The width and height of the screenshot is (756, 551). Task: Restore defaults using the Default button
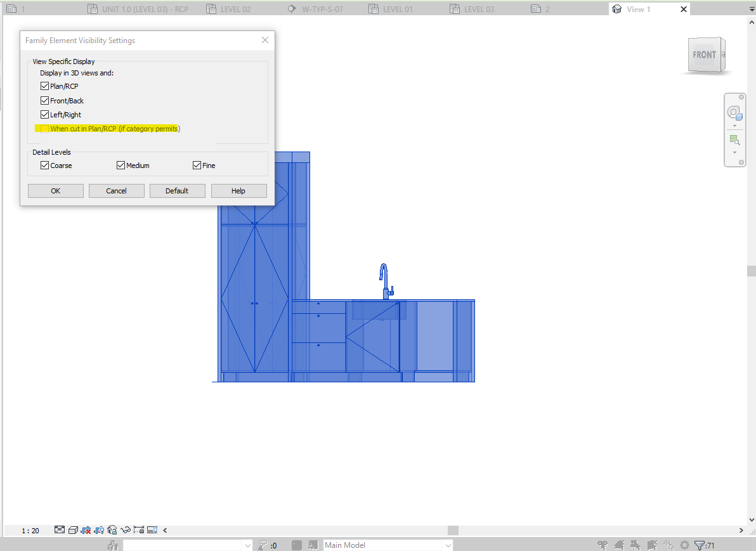click(x=177, y=190)
